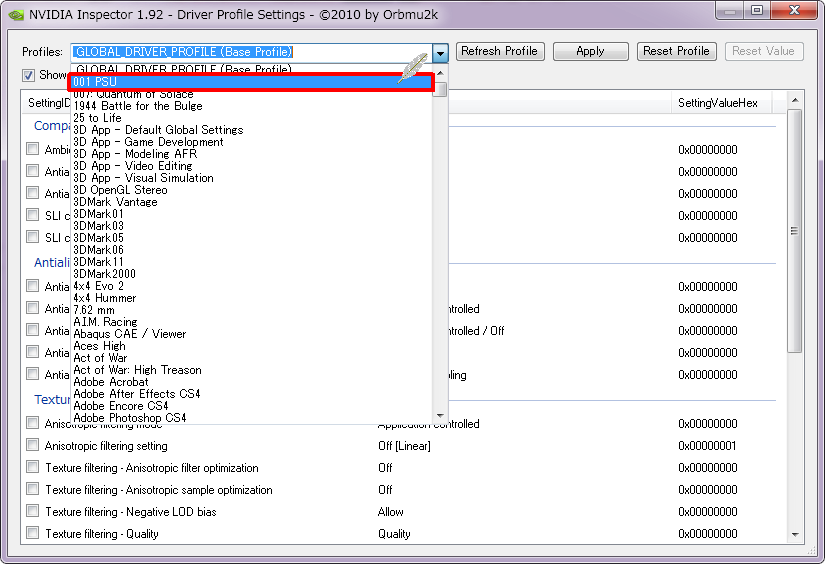Image resolution: width=825 pixels, height=564 pixels.
Task: Toggle the Show checkbox under Profiles
Action: pos(28,75)
